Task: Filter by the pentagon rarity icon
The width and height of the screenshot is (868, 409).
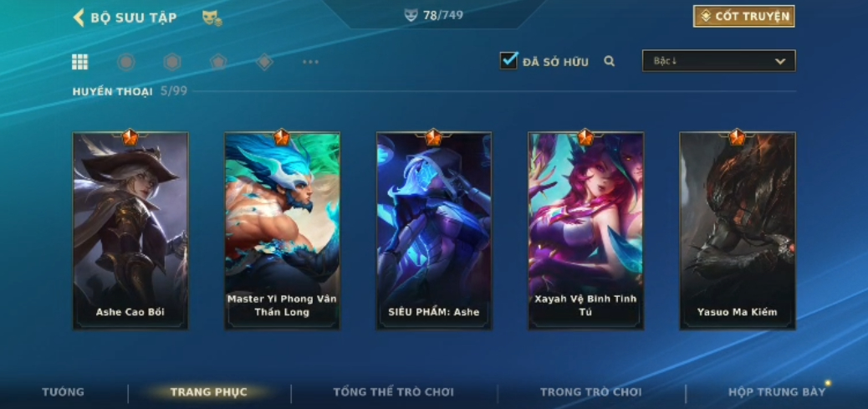Action: click(218, 62)
